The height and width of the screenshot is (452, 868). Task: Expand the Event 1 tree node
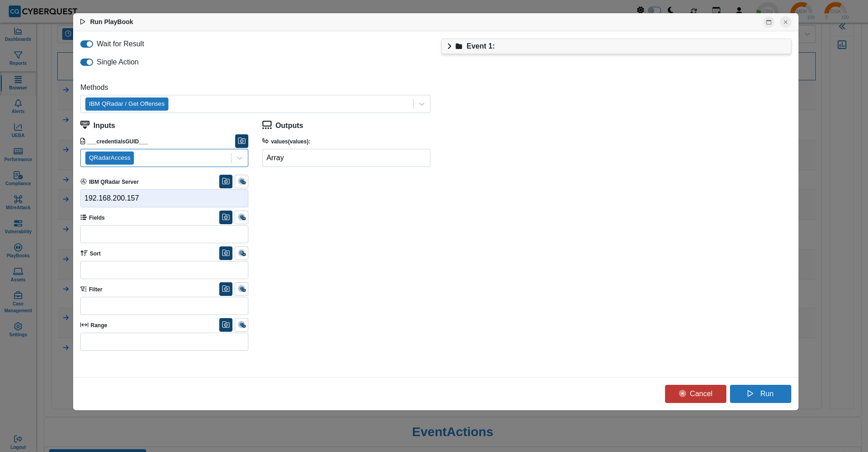(x=449, y=46)
